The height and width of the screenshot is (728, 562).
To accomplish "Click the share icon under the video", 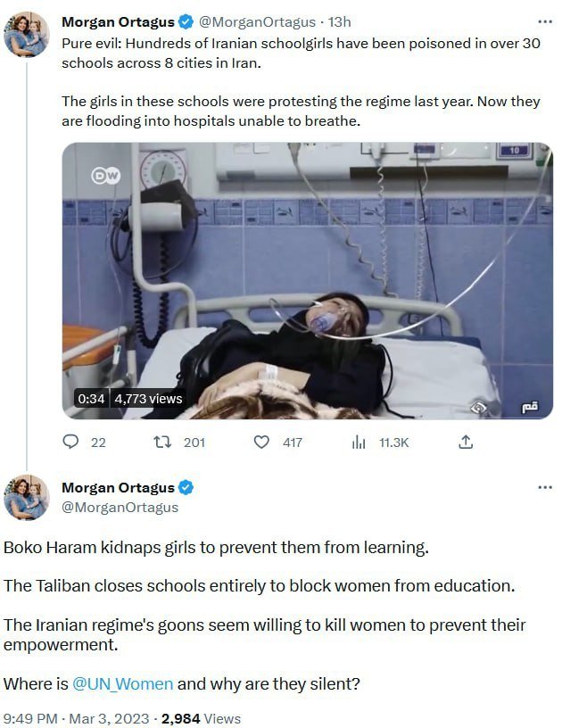I will coord(465,442).
